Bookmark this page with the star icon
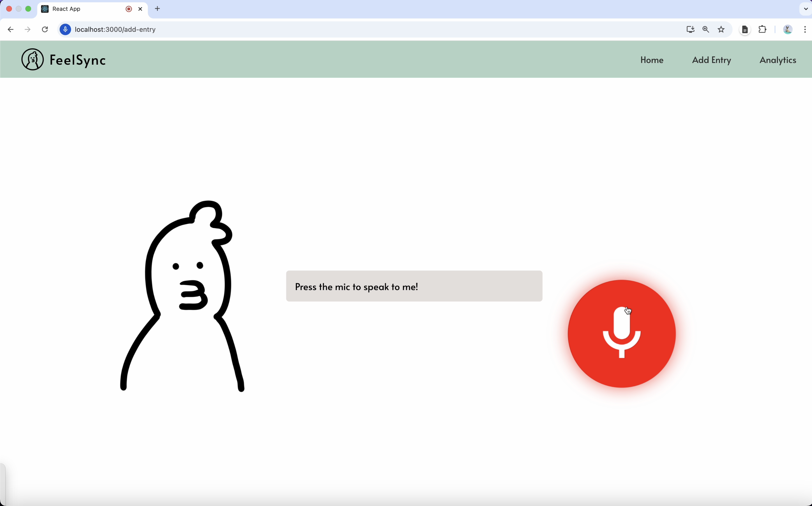The width and height of the screenshot is (812, 506). point(721,29)
